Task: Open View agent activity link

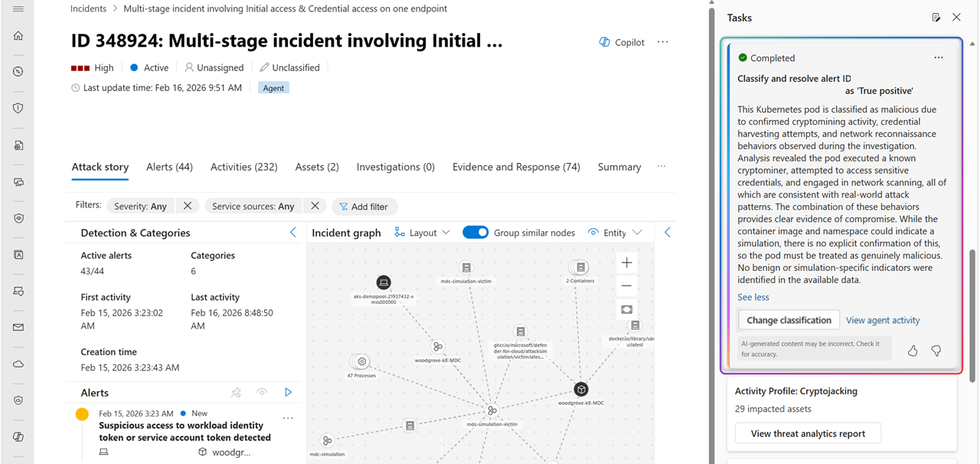Action: [883, 320]
